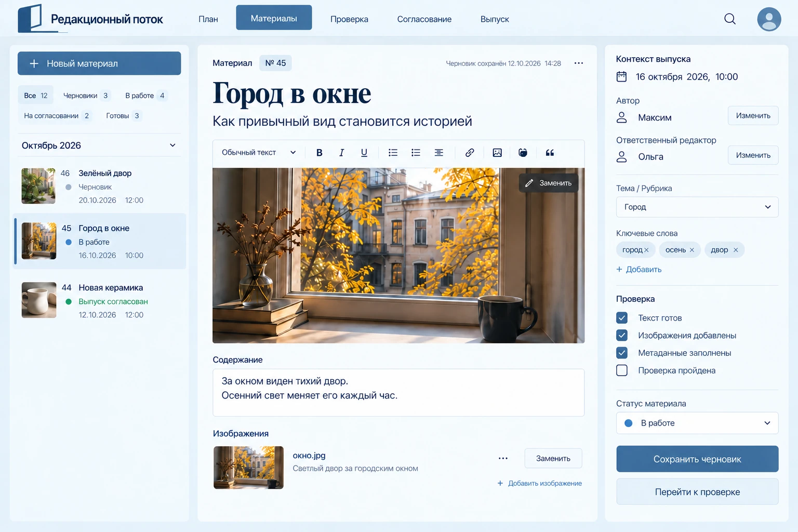Image resolution: width=798 pixels, height=532 pixels.
Task: Open the Обычный текст style dropdown
Action: point(258,152)
